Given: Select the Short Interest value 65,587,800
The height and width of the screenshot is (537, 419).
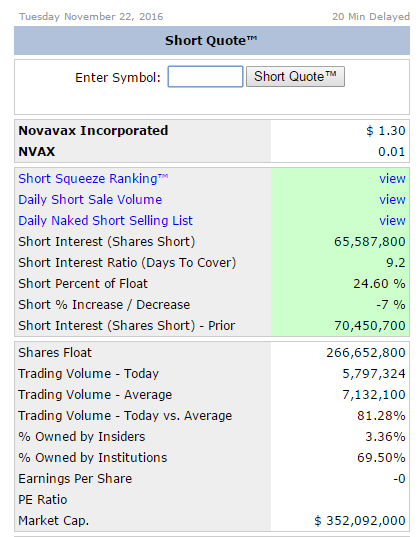Looking at the screenshot, I should tap(370, 242).
